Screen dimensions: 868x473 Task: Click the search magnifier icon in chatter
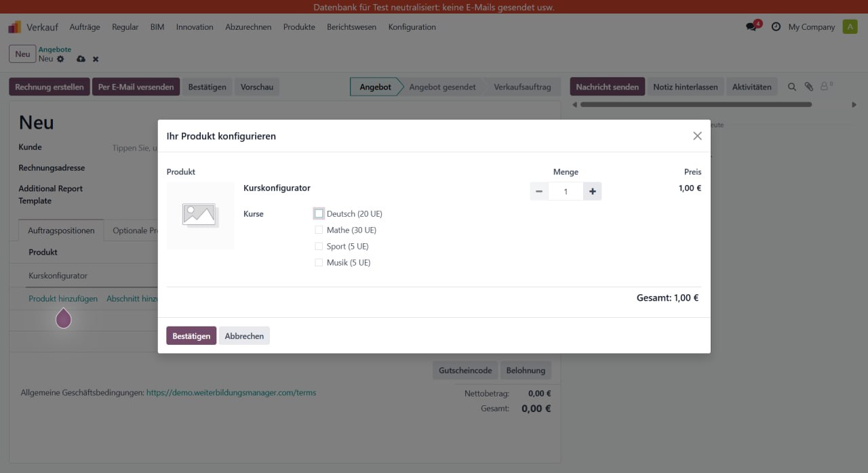(792, 87)
